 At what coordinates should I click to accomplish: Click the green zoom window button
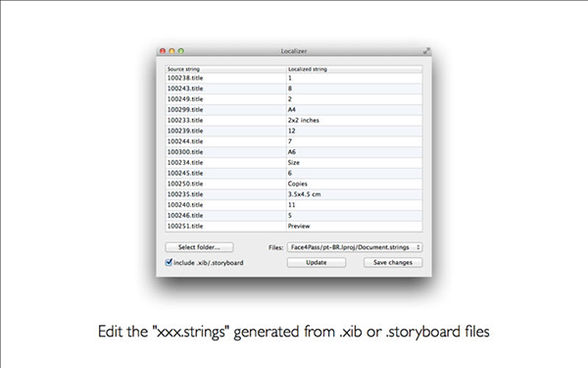coord(180,51)
